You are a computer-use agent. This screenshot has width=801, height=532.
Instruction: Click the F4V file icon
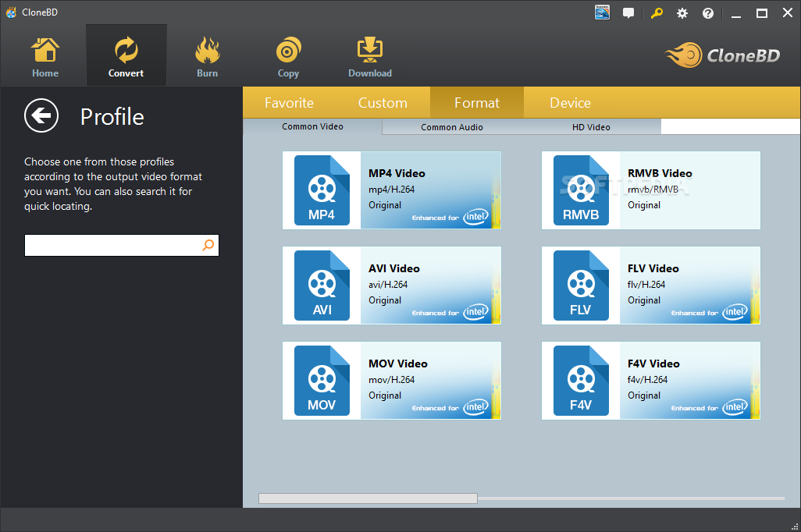pos(582,381)
